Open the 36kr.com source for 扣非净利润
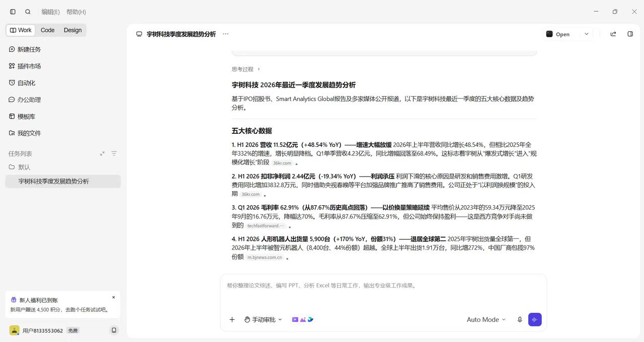This screenshot has height=342, width=644. (x=251, y=194)
